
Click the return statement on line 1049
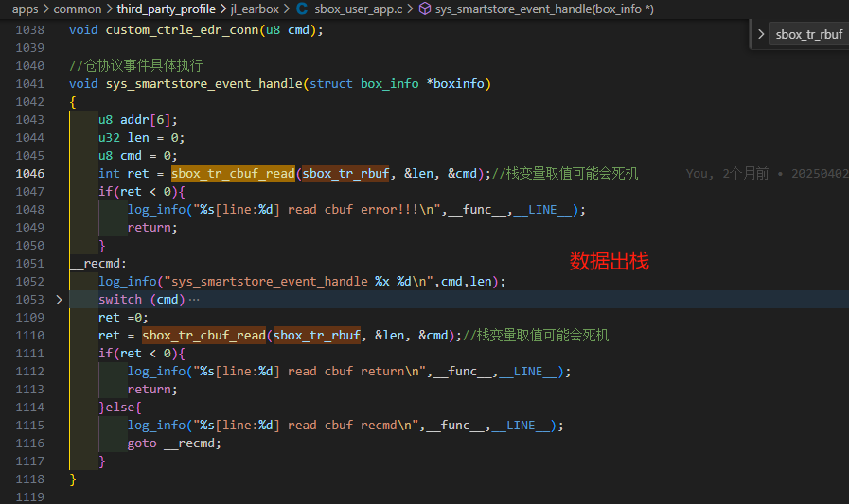[152, 228]
